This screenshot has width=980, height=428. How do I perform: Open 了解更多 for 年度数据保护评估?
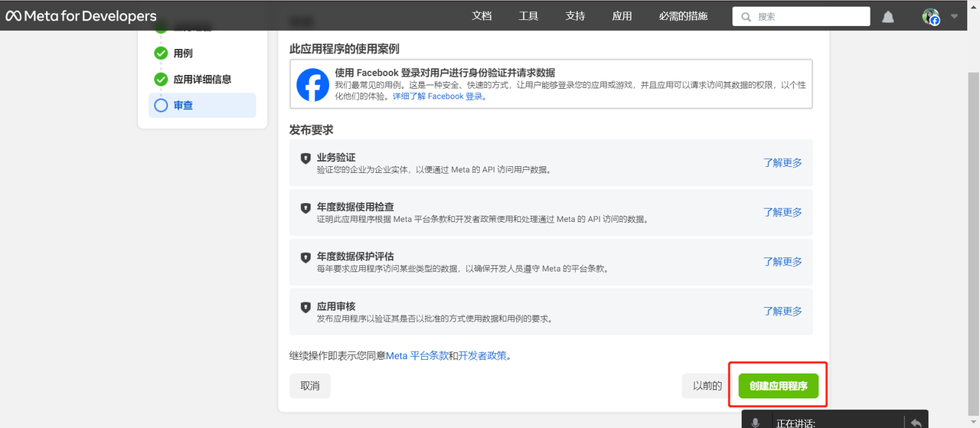pos(782,262)
